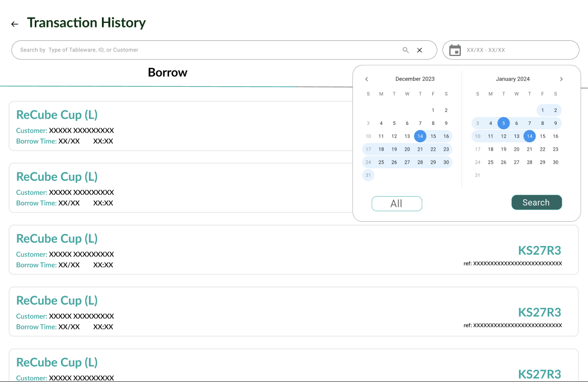Screen dimensions: 588x382
Task: Pick December 25 in the calendar
Action: (x=381, y=162)
